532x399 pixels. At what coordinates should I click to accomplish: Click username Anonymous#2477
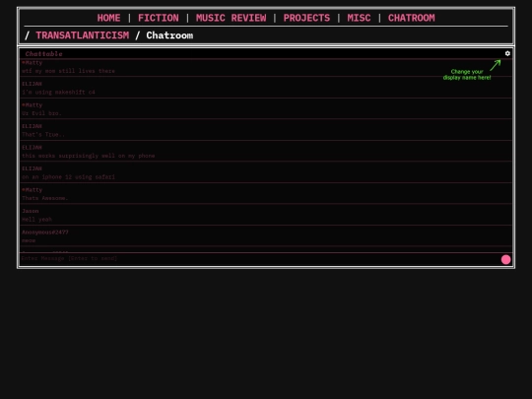45,233
